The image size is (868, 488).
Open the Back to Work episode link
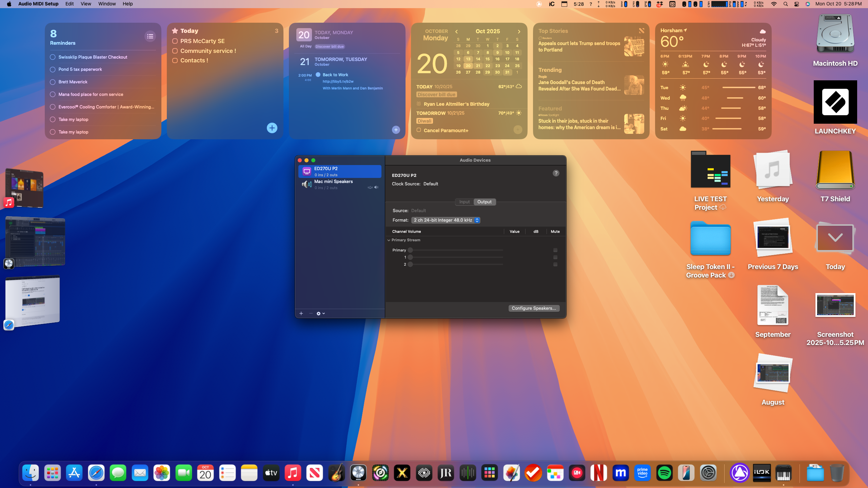tap(338, 81)
